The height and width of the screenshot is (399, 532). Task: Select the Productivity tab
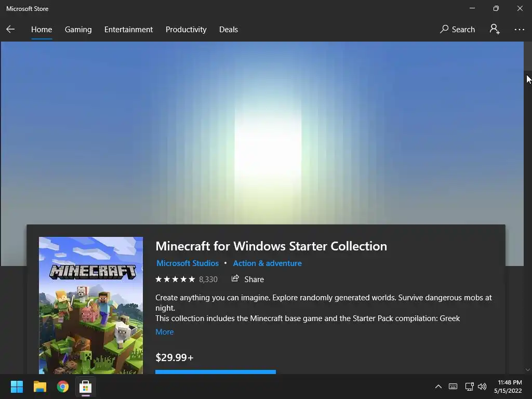pos(186,30)
